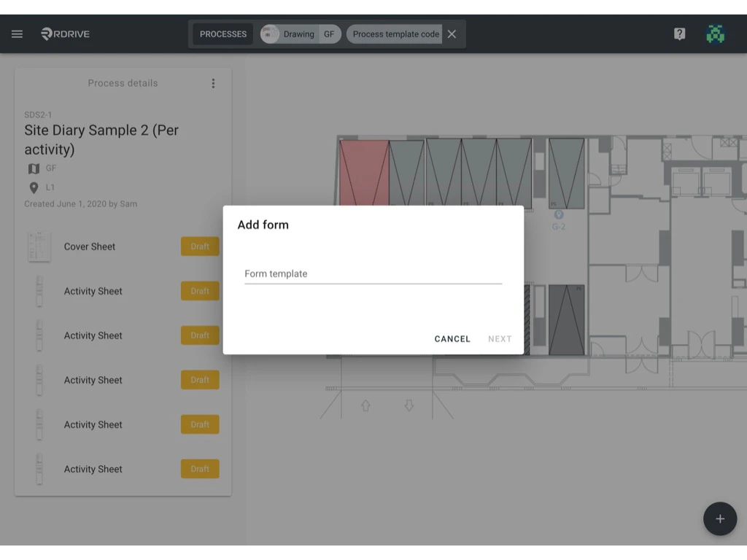747x560 pixels.
Task: Select the Process template code search chip
Action: pos(395,34)
